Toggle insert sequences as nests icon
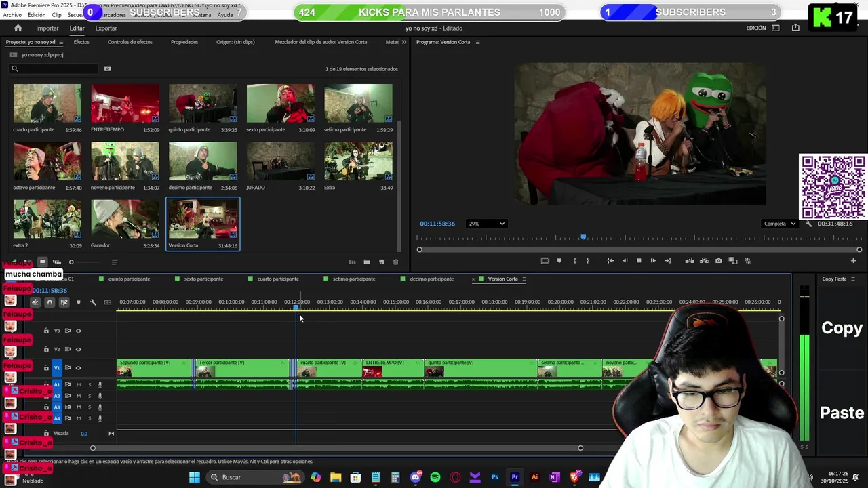The height and width of the screenshot is (488, 868). (35, 302)
